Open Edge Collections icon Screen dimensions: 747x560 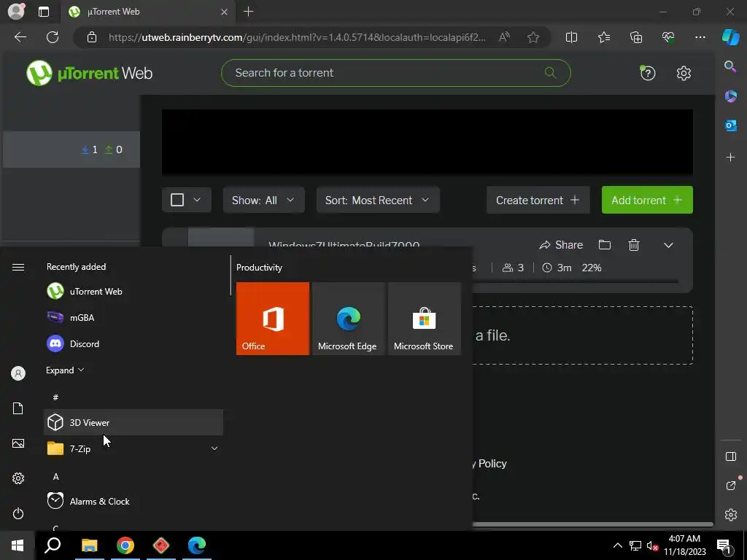click(636, 37)
